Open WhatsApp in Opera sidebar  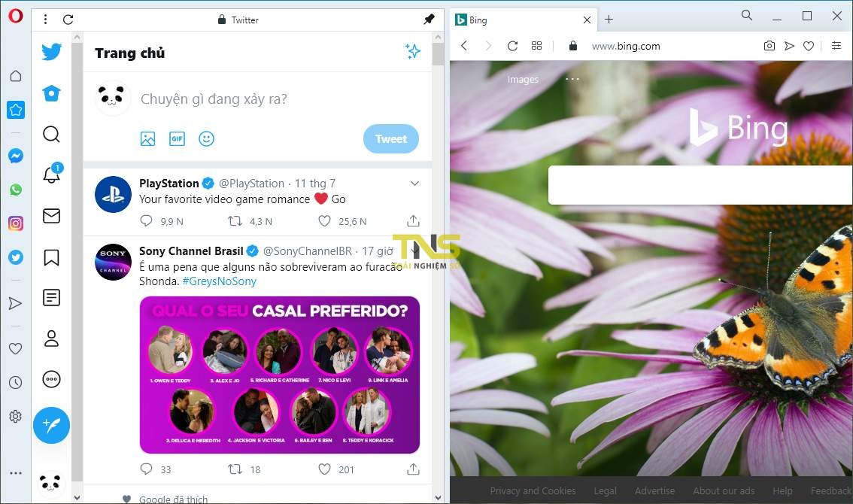[x=16, y=190]
